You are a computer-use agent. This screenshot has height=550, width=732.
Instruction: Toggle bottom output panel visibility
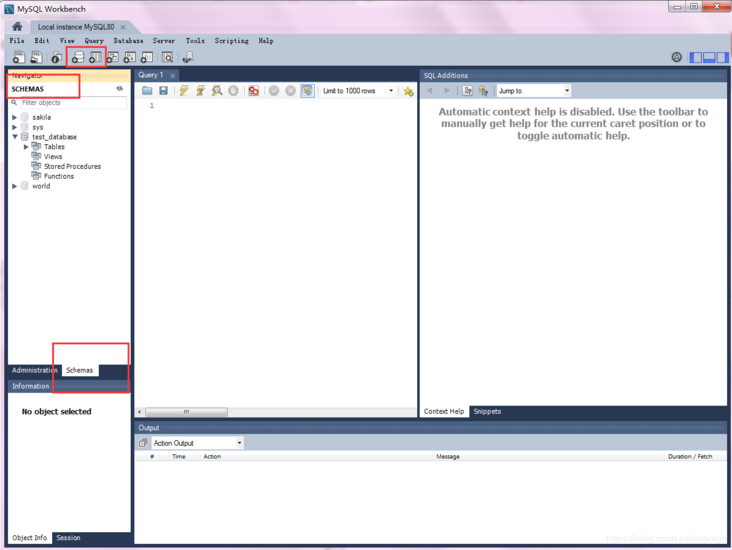pyautogui.click(x=709, y=57)
